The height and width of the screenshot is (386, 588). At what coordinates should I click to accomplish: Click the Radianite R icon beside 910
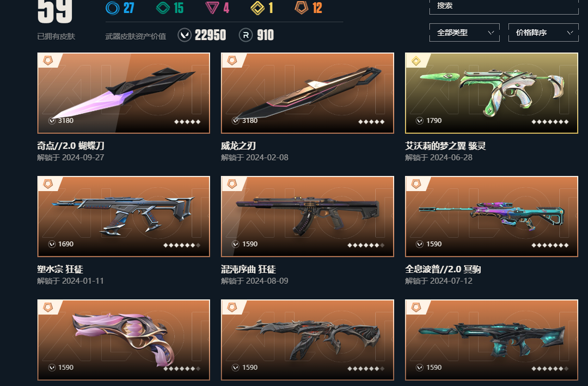tap(246, 35)
